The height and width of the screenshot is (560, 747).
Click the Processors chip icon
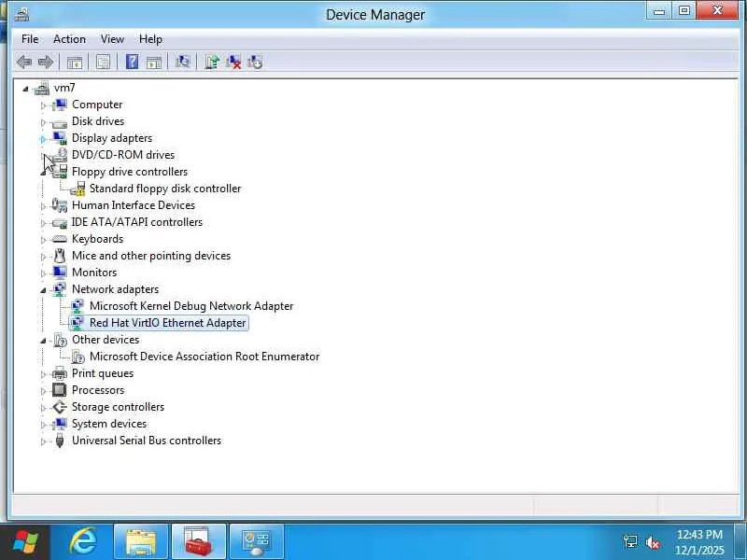[60, 390]
